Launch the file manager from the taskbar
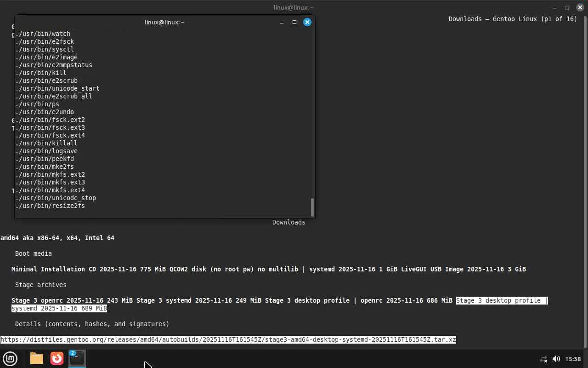 (37, 358)
